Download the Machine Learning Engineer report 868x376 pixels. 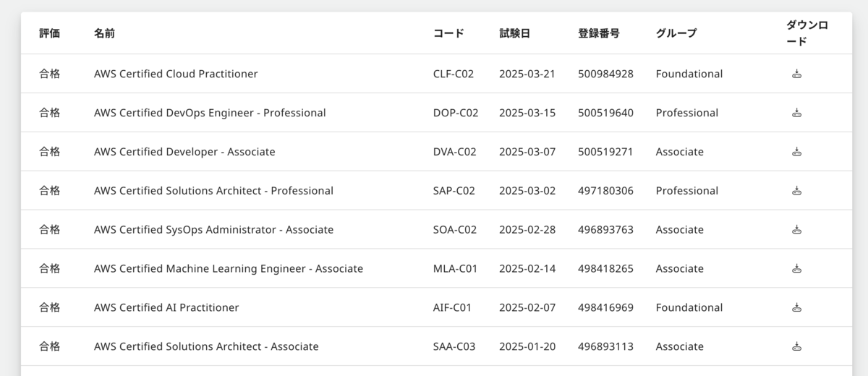coord(796,269)
